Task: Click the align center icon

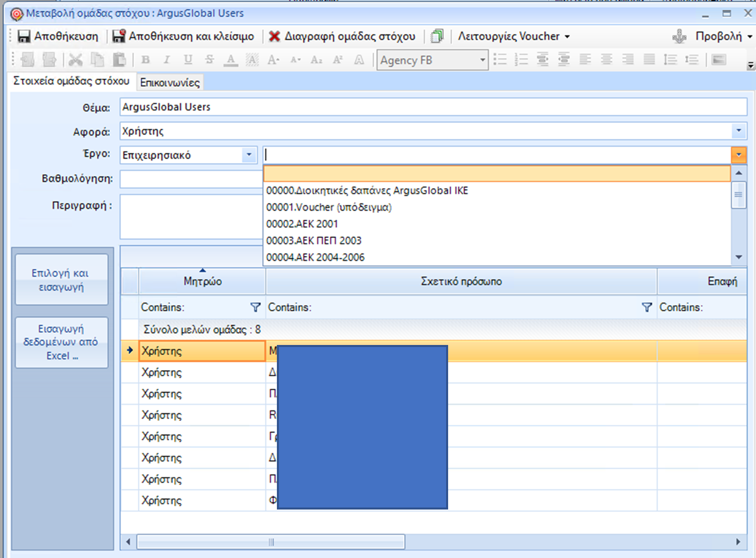Action: pyautogui.click(x=607, y=60)
